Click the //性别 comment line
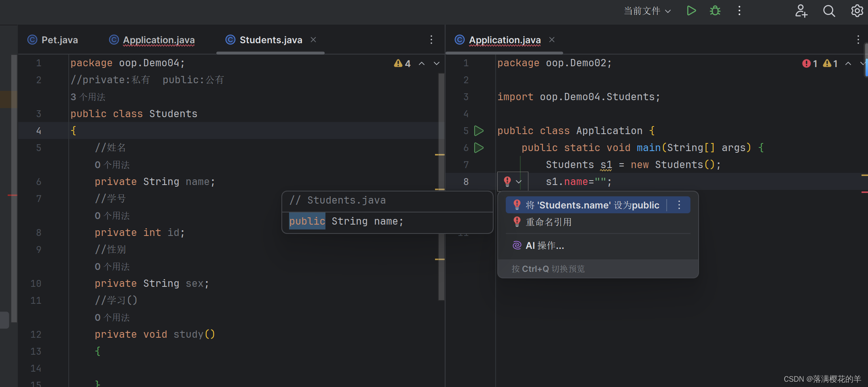The width and height of the screenshot is (868, 387). (110, 250)
